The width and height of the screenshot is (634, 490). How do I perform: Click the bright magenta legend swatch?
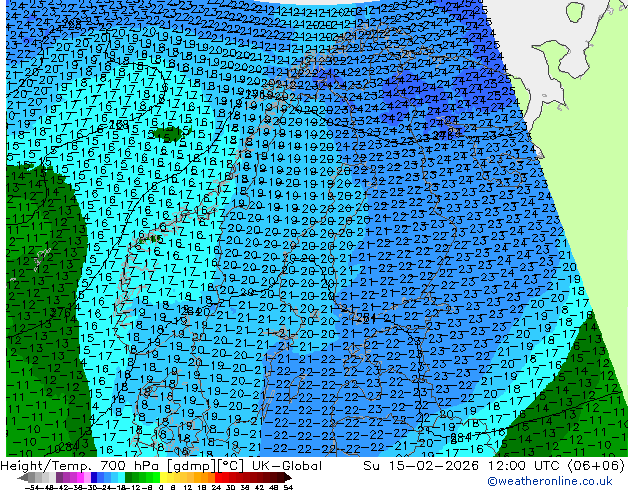click(x=80, y=478)
